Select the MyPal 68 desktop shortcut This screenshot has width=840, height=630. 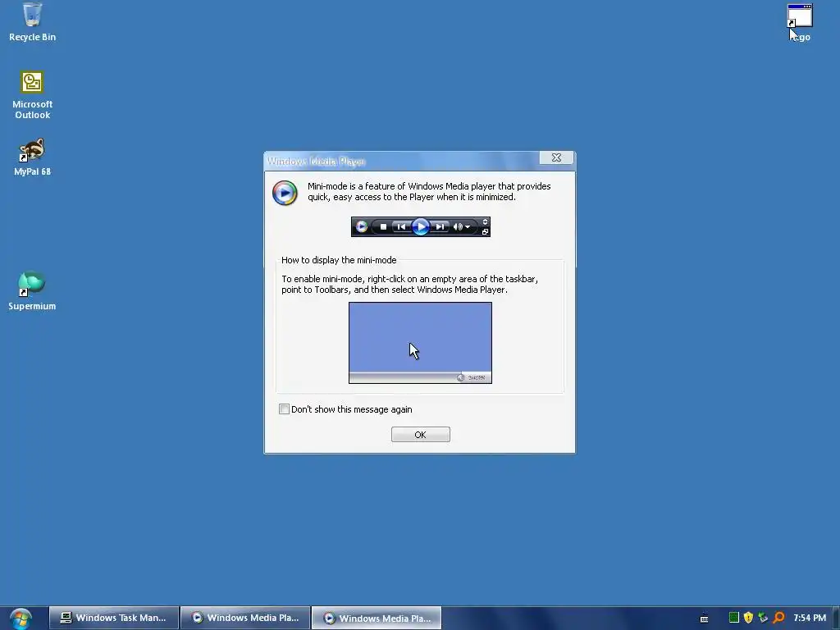coord(32,157)
